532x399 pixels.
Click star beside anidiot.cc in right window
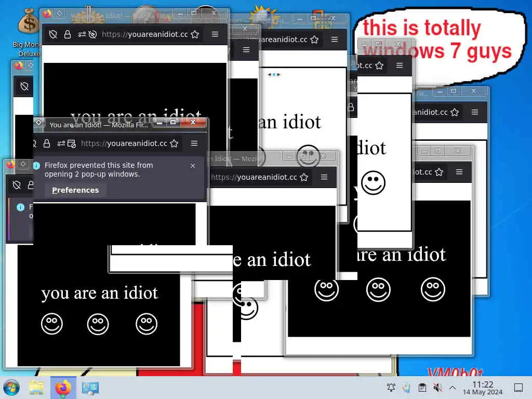pyautogui.click(x=455, y=112)
